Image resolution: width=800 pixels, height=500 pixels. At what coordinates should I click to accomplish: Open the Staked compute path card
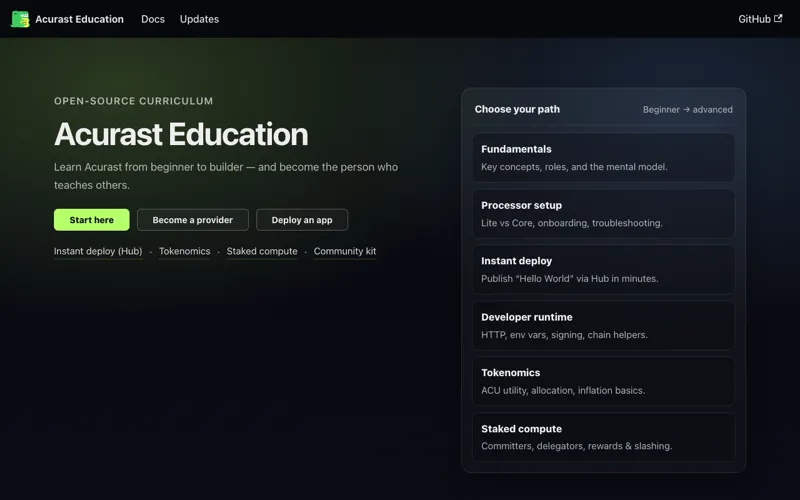pyautogui.click(x=604, y=437)
